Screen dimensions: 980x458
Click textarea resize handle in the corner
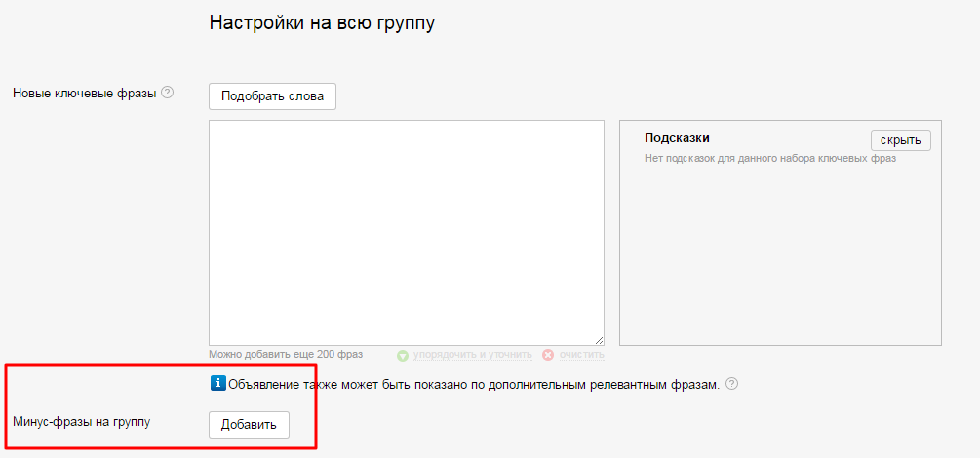[599, 340]
